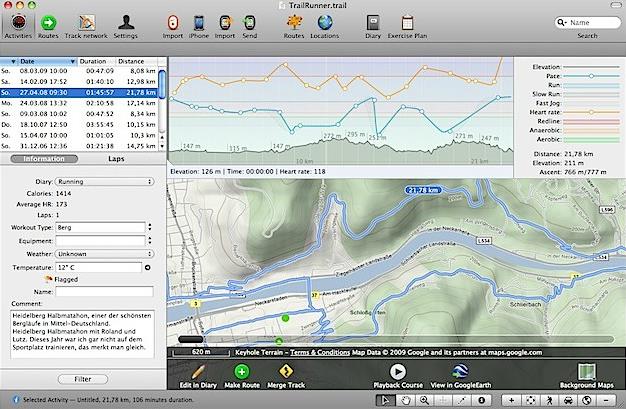
Task: Click the status bar info icon
Action: pos(16,399)
